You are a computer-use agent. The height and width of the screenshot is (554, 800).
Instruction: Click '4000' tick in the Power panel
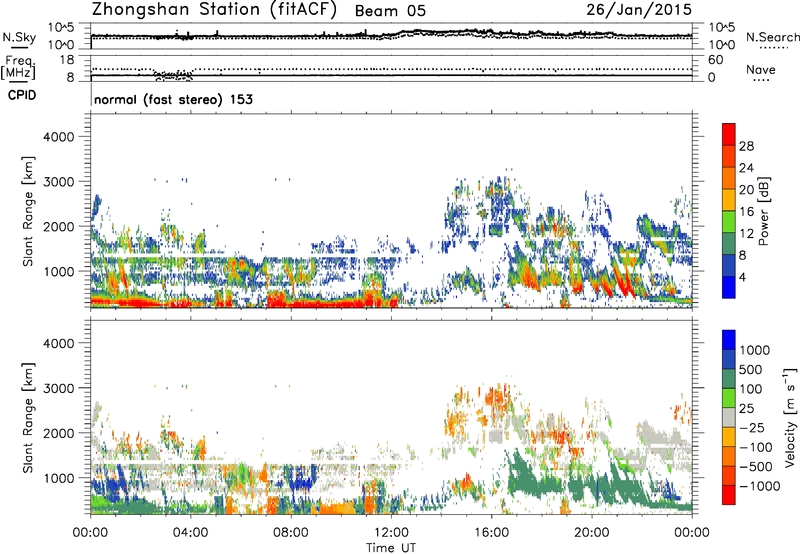coord(58,137)
